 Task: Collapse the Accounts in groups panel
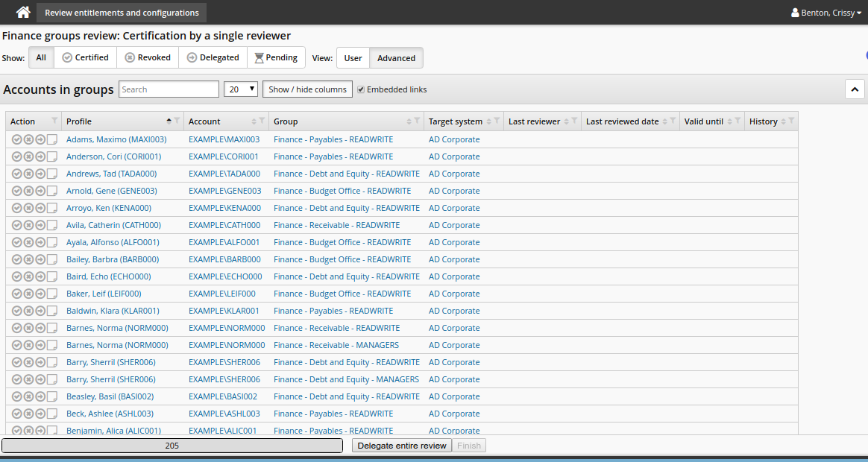coord(855,89)
